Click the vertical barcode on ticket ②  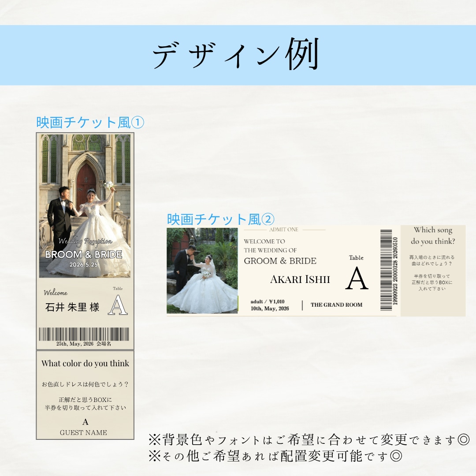point(386,270)
